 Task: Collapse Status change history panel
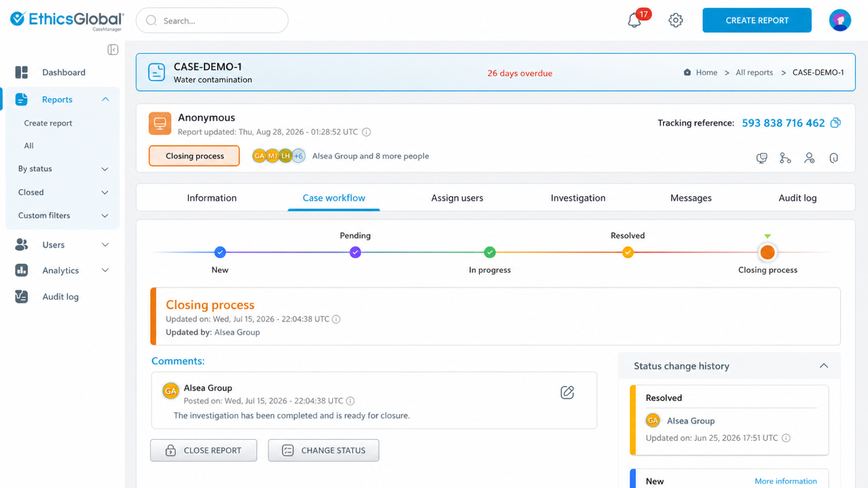(x=824, y=366)
